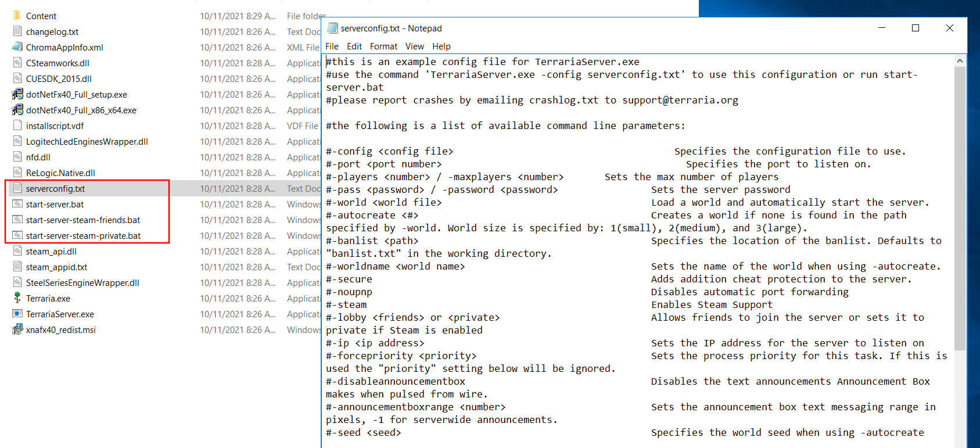The height and width of the screenshot is (448, 980).
Task: Open the Edit menu in Notepad
Action: [354, 46]
